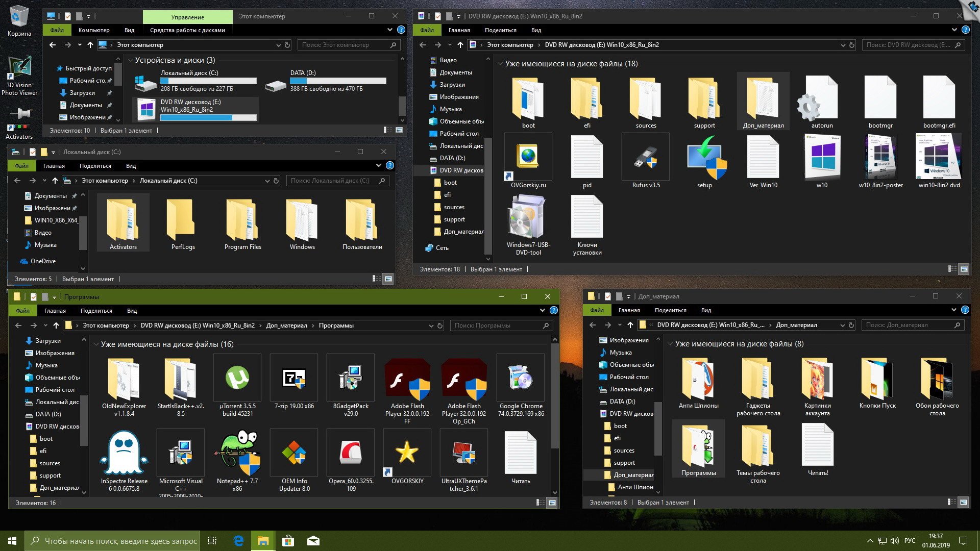Toggle list view in Программы window
The width and height of the screenshot is (980, 551).
(539, 502)
